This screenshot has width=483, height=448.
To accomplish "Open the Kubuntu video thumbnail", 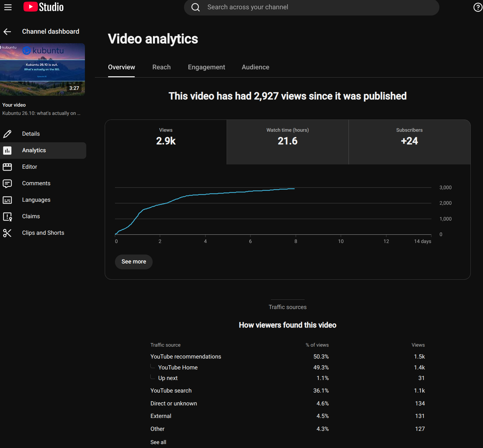I will tap(42, 69).
